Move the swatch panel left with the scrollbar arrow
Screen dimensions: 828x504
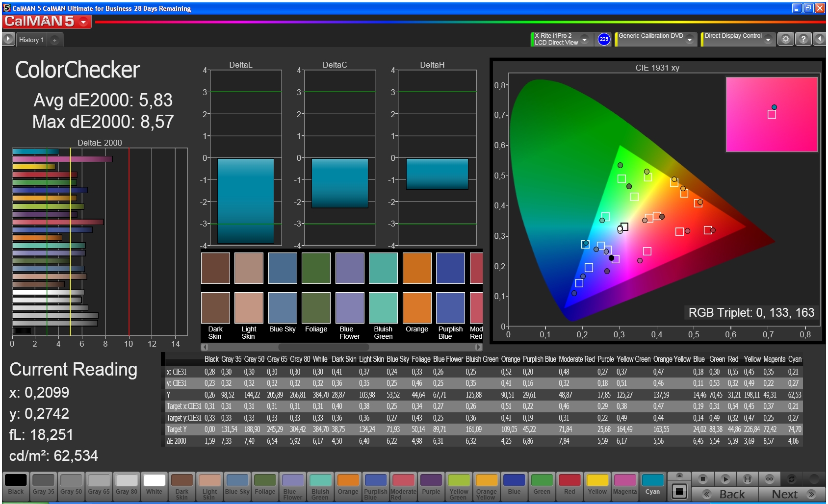205,347
